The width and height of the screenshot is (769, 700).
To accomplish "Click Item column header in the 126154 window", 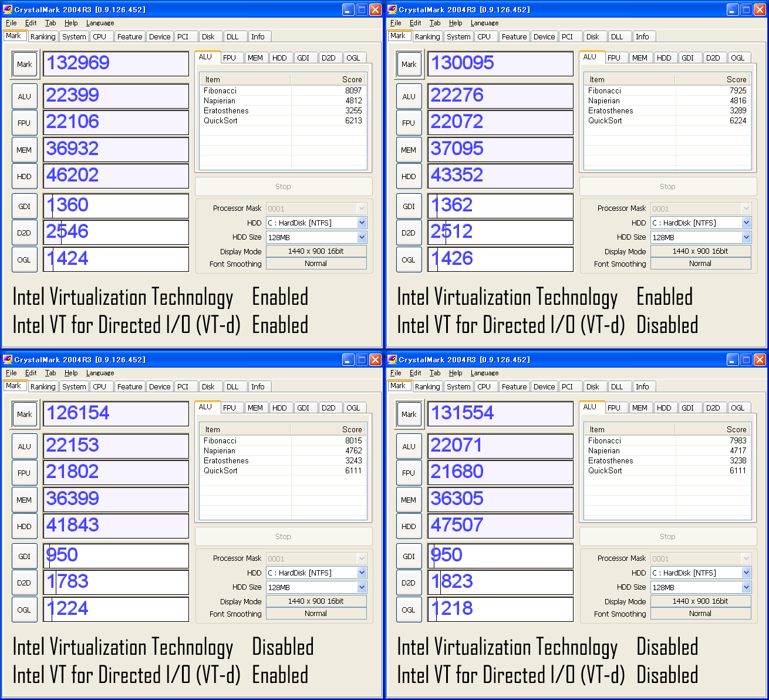I will click(x=245, y=429).
